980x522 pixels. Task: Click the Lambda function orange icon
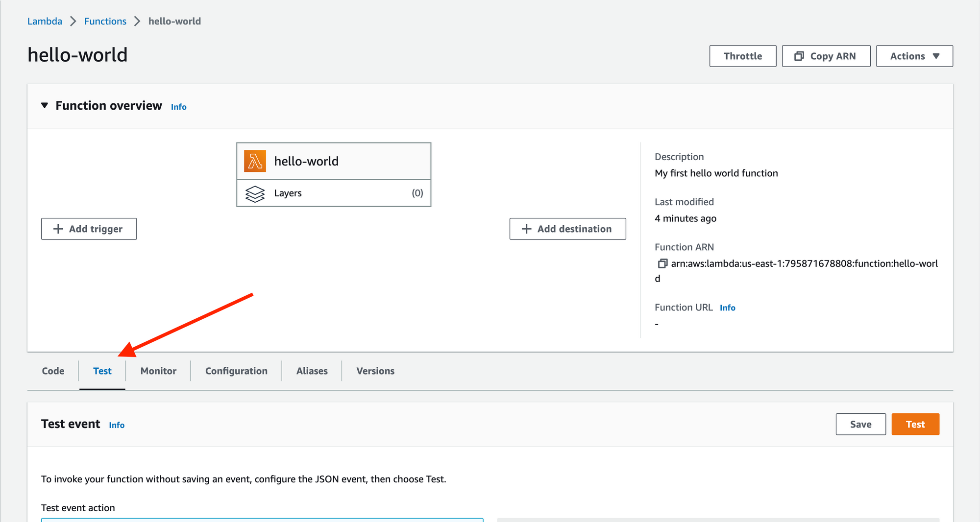pos(255,161)
